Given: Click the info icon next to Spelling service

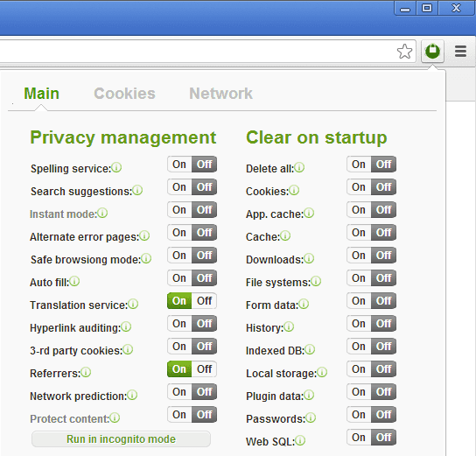Looking at the screenshot, I should tap(116, 167).
